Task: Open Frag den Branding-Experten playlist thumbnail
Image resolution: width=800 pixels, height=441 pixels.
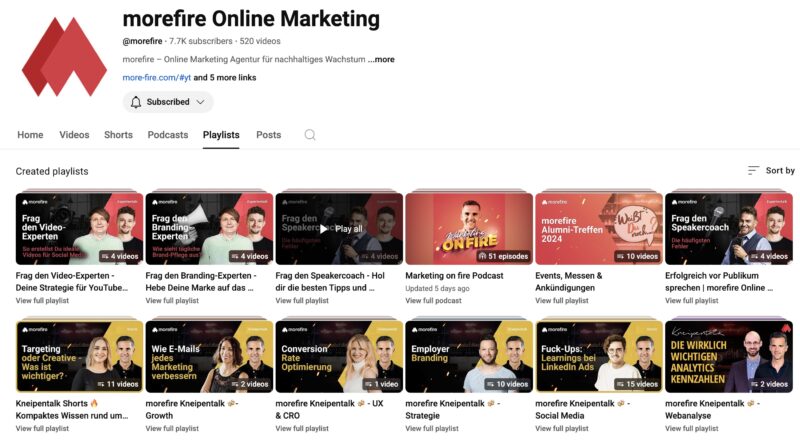Action: click(x=209, y=229)
